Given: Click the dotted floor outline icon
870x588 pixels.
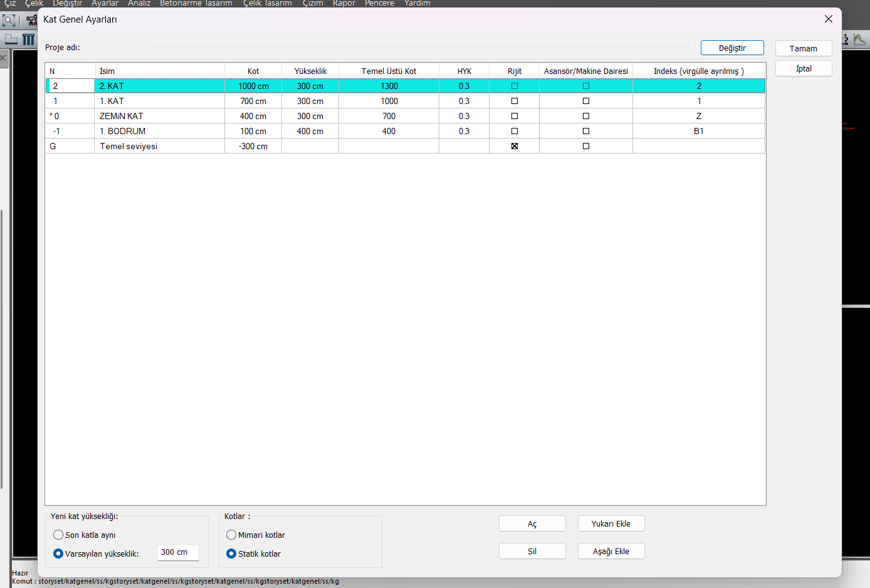Looking at the screenshot, I should click(x=11, y=39).
